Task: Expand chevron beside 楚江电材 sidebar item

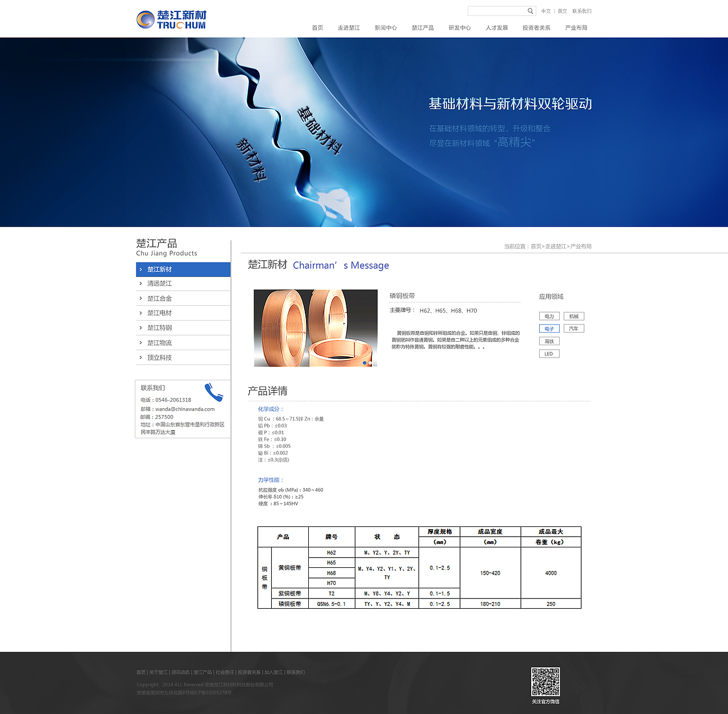Action: pos(140,313)
